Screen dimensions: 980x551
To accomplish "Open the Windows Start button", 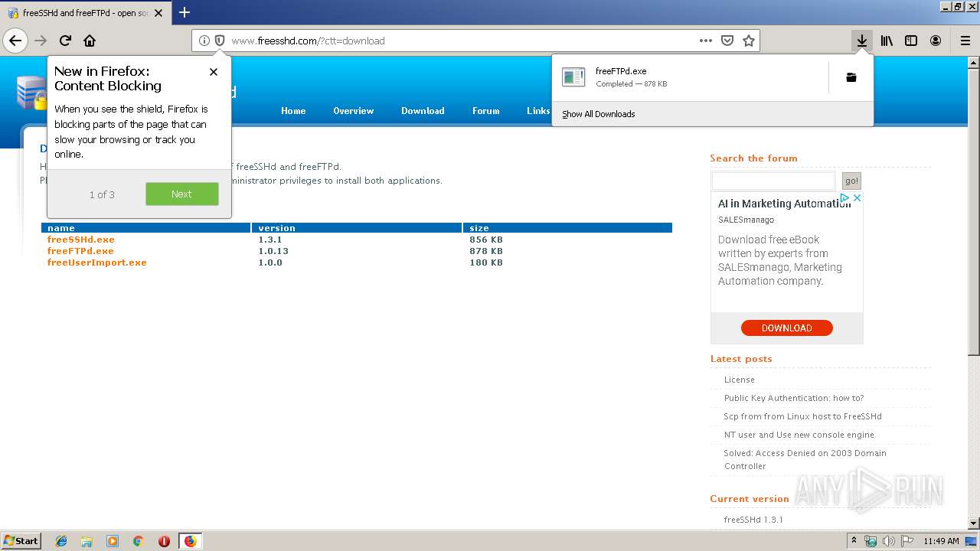I will [x=21, y=540].
